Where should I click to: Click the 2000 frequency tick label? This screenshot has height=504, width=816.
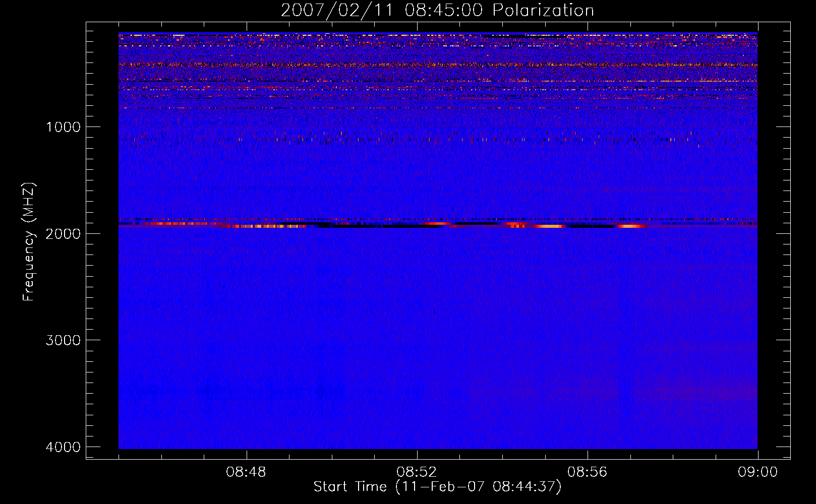click(63, 234)
